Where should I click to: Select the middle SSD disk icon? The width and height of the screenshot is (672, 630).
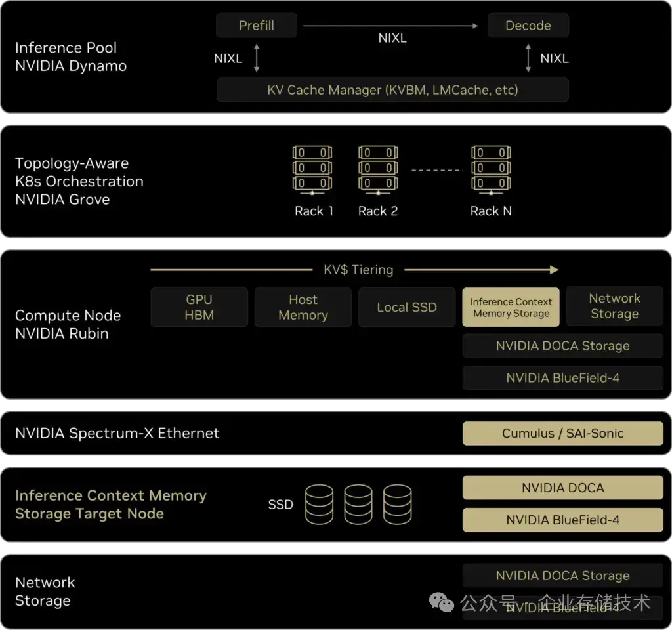[x=358, y=504]
